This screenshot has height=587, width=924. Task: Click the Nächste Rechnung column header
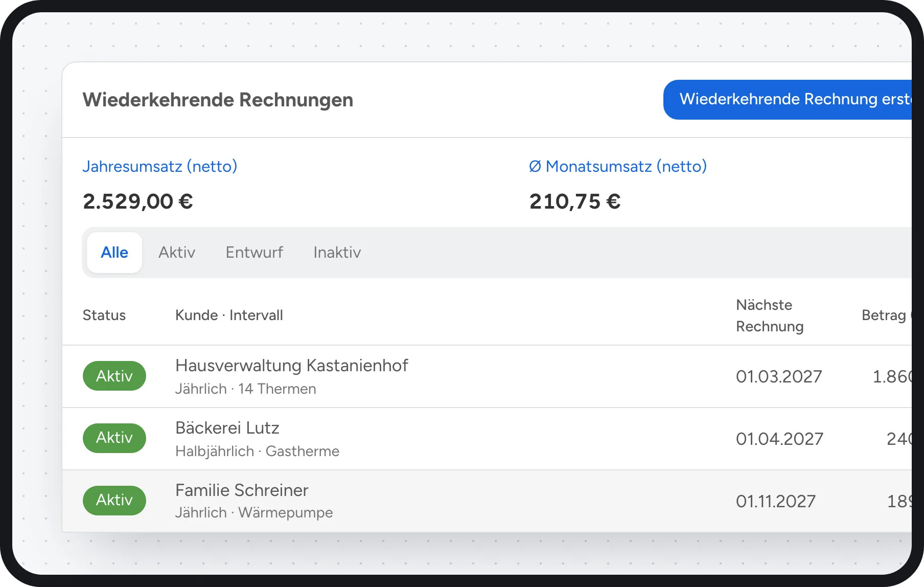[x=770, y=315]
